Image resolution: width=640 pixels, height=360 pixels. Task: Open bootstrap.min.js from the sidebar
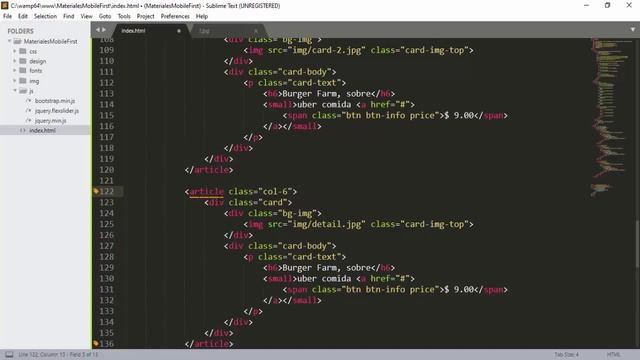click(x=55, y=100)
